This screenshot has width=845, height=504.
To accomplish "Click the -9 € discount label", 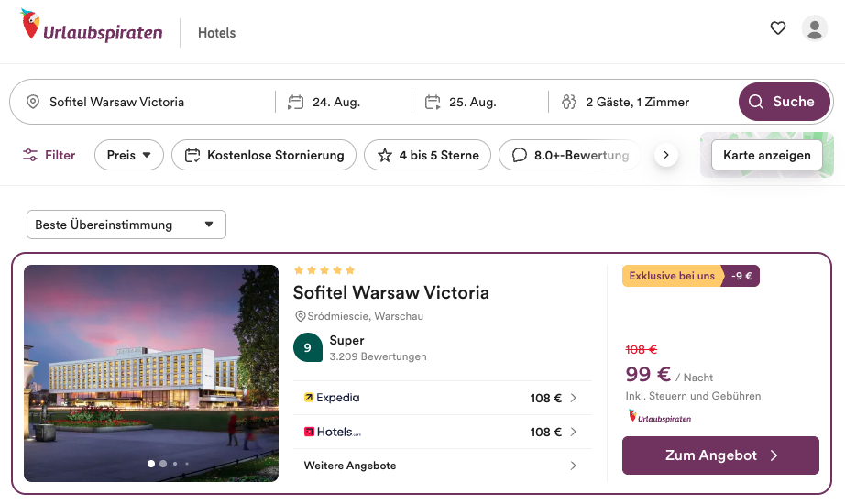I will 741,276.
